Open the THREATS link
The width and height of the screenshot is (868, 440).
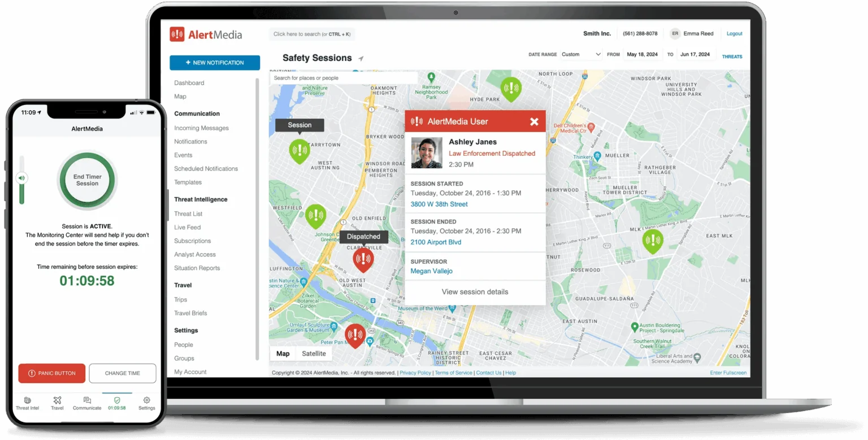pyautogui.click(x=732, y=56)
